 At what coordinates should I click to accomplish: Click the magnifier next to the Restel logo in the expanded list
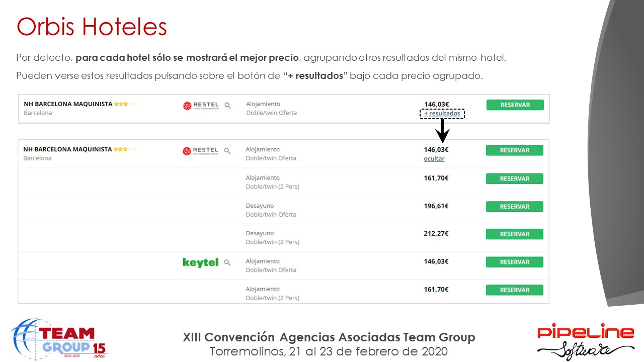click(227, 151)
